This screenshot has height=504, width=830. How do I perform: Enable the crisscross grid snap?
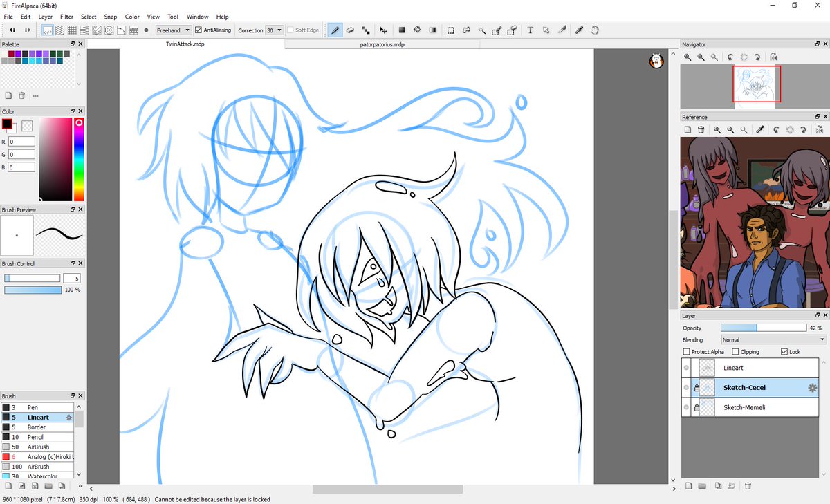[73, 30]
